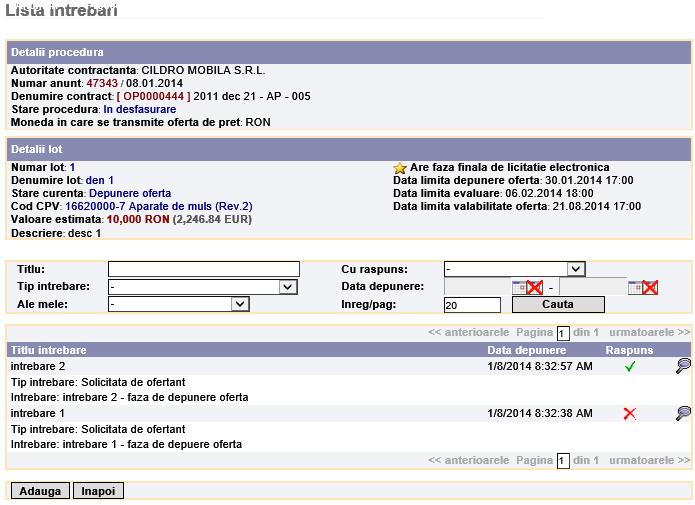This screenshot has height=505, width=695.
Task: Click estimated value 10,000 RON
Action: coord(138,219)
